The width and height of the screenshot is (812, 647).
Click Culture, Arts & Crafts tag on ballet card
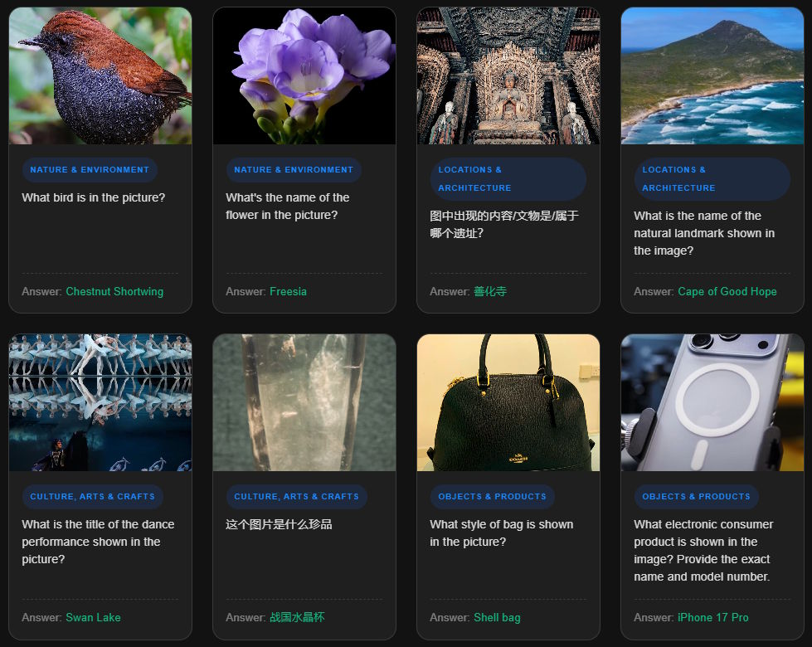(92, 497)
